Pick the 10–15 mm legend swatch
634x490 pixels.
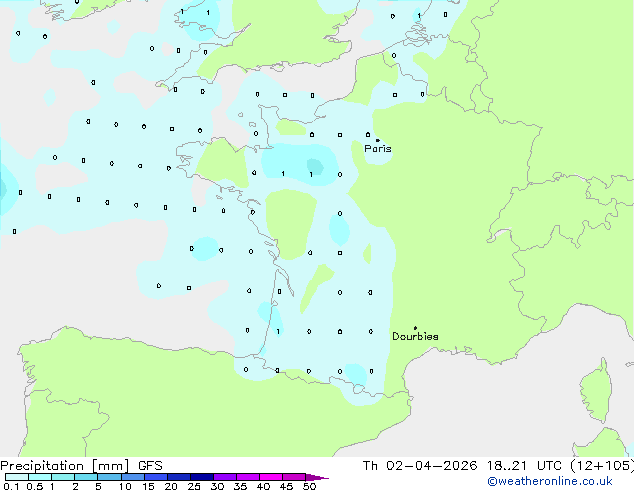(132, 477)
